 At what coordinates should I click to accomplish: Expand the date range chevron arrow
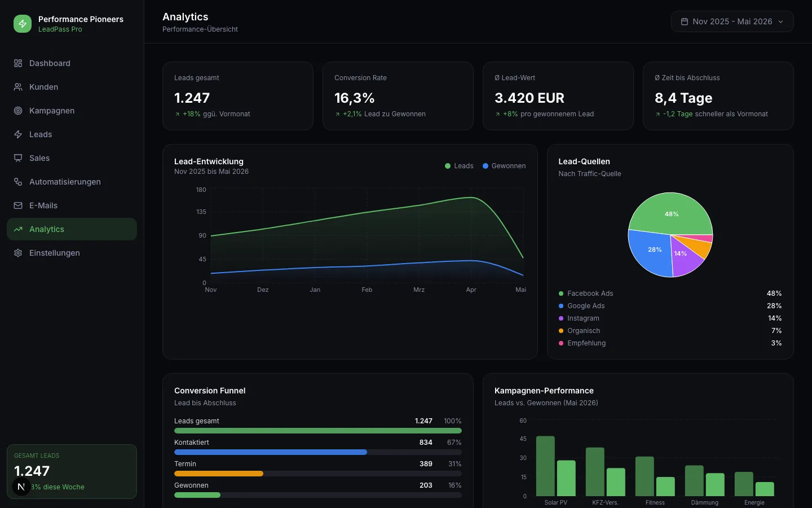pyautogui.click(x=781, y=22)
